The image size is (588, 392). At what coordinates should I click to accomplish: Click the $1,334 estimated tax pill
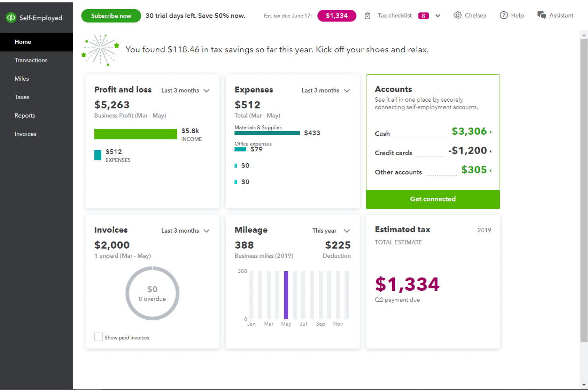[337, 15]
